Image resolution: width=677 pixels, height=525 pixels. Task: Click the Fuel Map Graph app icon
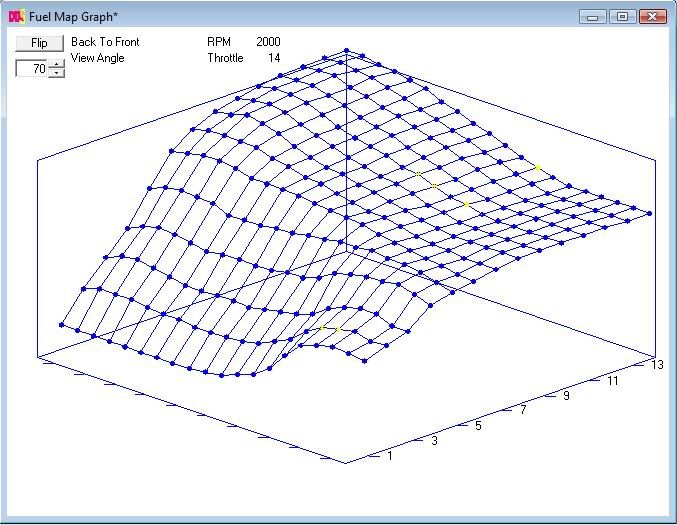click(16, 17)
